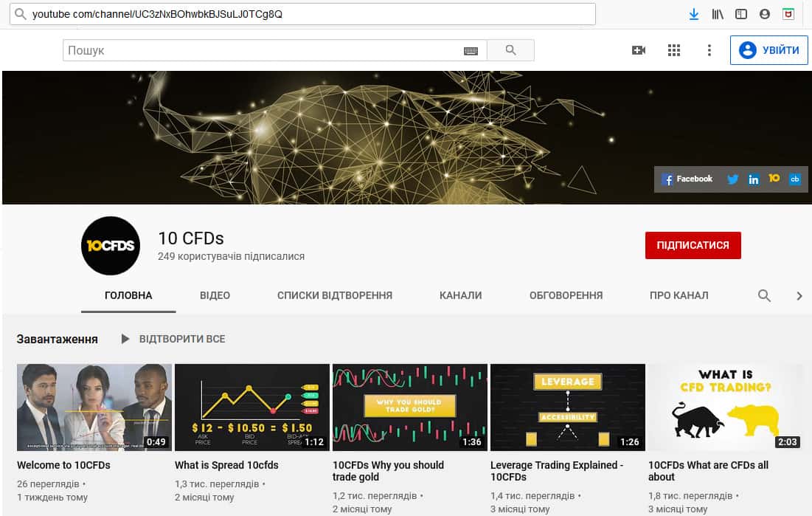Image resolution: width=812 pixels, height=516 pixels.
Task: Open the Leverage Trading Explained video thumbnail
Action: pyautogui.click(x=567, y=407)
